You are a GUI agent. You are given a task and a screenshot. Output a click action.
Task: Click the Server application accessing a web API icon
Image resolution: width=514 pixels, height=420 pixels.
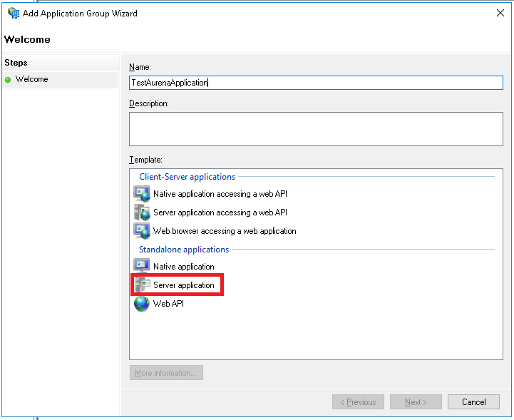(x=142, y=212)
